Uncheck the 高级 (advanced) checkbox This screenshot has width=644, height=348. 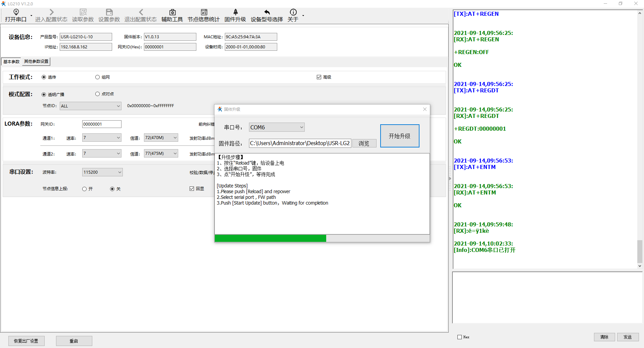319,77
